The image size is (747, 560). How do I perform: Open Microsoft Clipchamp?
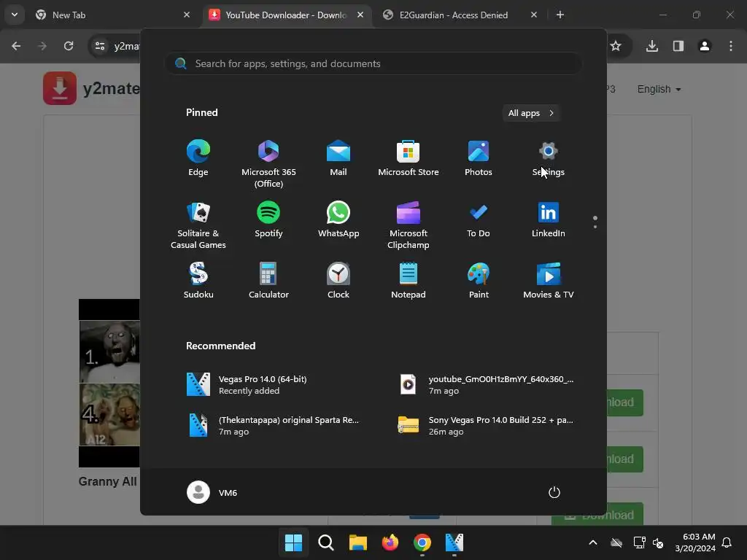409,225
